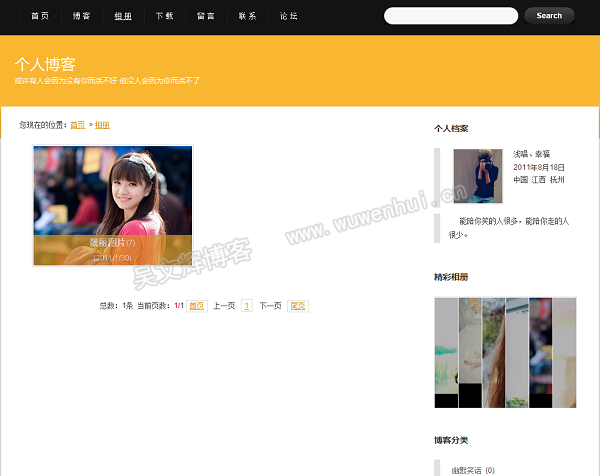Image resolution: width=600 pixels, height=476 pixels.
Task: Click the profile photo in 个人档案
Action: tap(477, 176)
